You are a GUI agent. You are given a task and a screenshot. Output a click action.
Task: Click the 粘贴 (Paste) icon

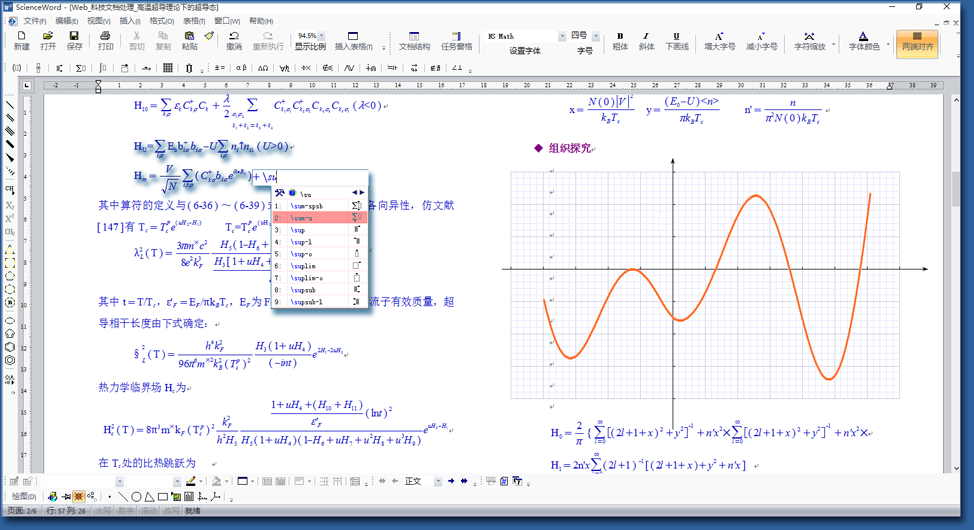pos(189,40)
